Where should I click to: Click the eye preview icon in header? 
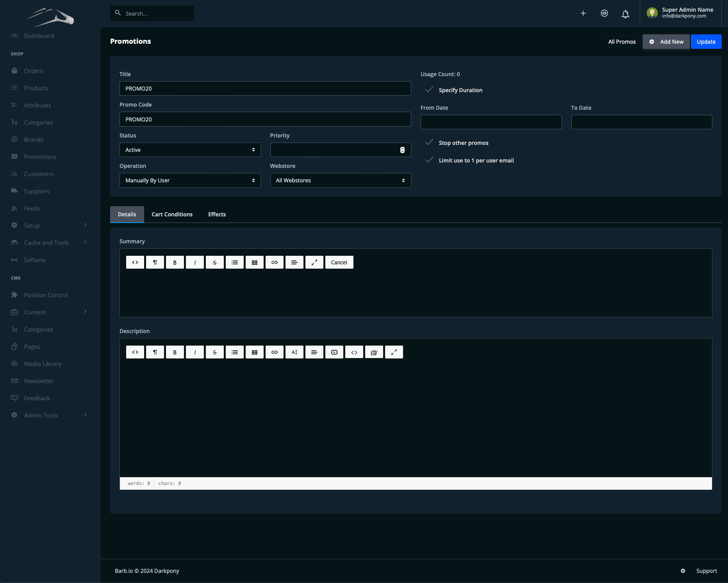click(x=604, y=13)
